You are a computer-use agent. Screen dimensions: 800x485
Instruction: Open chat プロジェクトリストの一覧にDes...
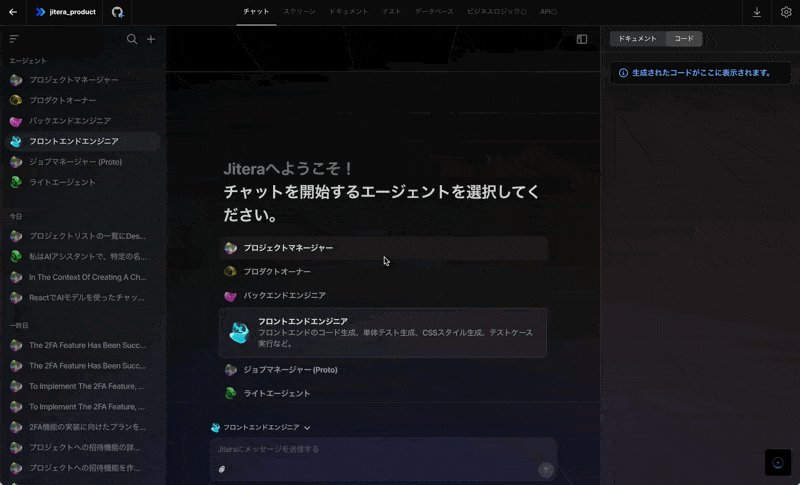tap(83, 236)
